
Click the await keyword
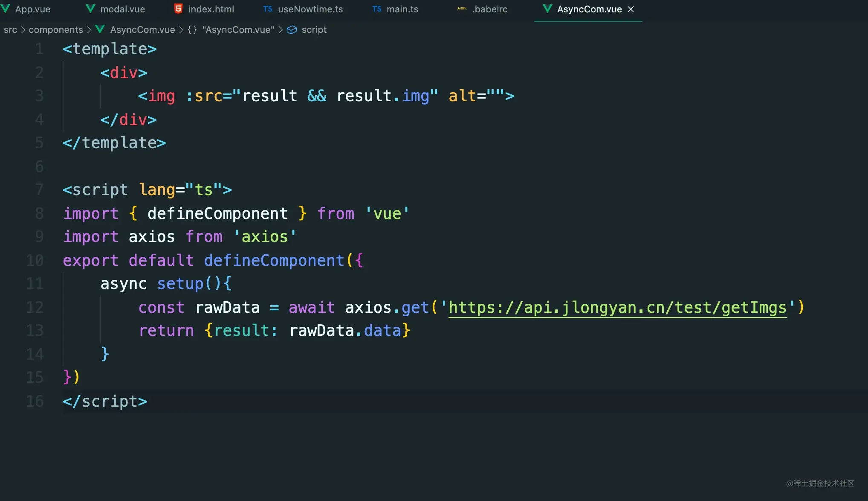coord(312,307)
